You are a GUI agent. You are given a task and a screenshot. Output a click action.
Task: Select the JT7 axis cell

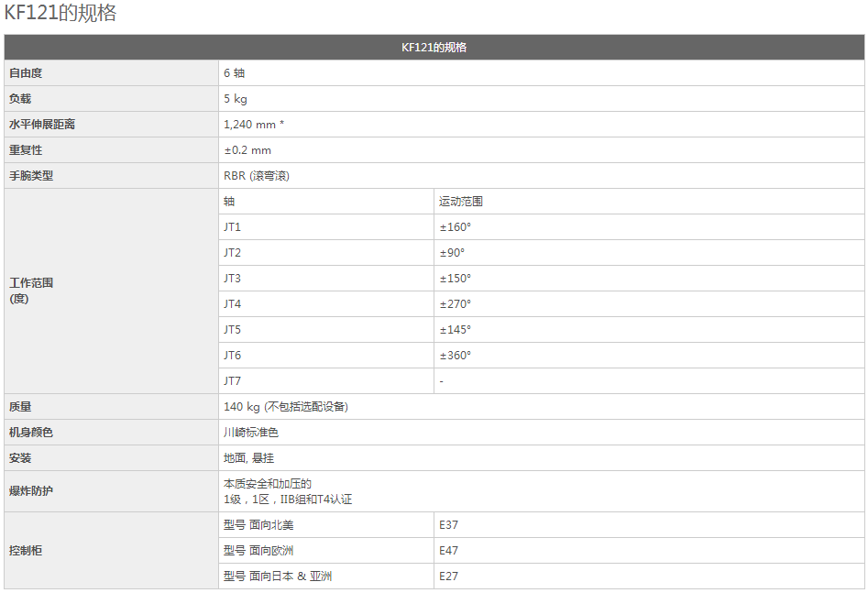pos(233,380)
